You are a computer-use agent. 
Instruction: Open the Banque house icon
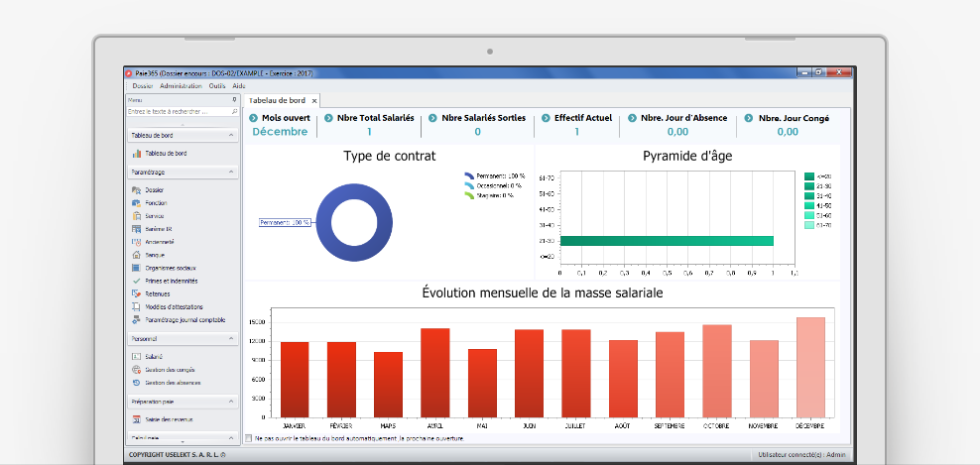(x=136, y=255)
